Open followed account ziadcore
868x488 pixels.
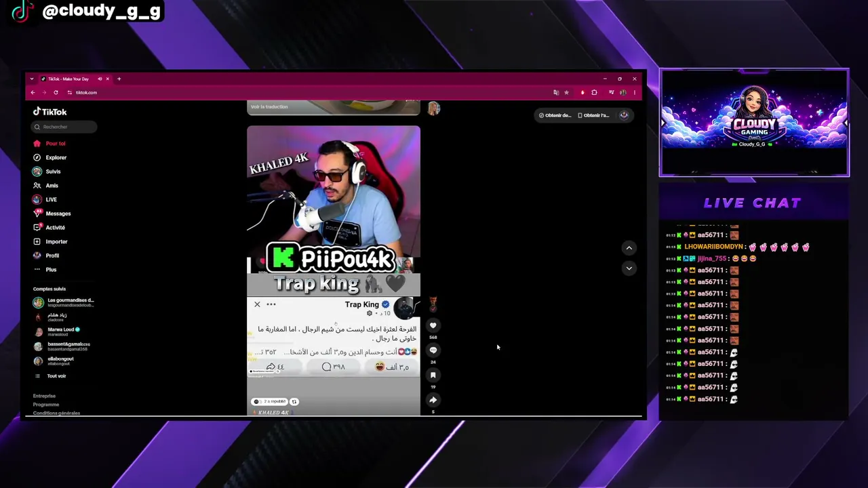50,317
